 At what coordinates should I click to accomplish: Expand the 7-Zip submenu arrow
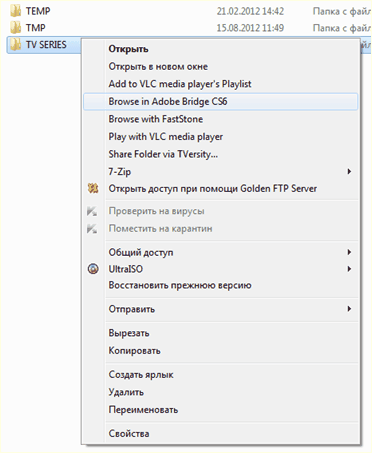[349, 171]
